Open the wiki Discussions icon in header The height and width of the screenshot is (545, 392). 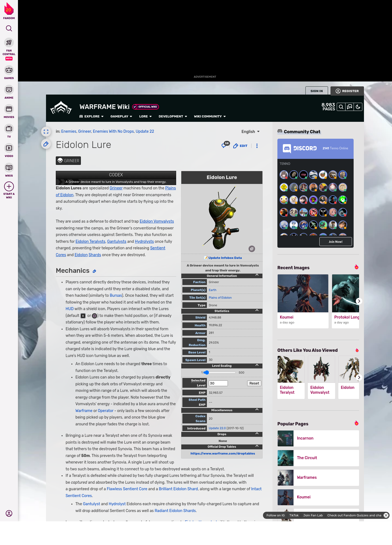(350, 107)
